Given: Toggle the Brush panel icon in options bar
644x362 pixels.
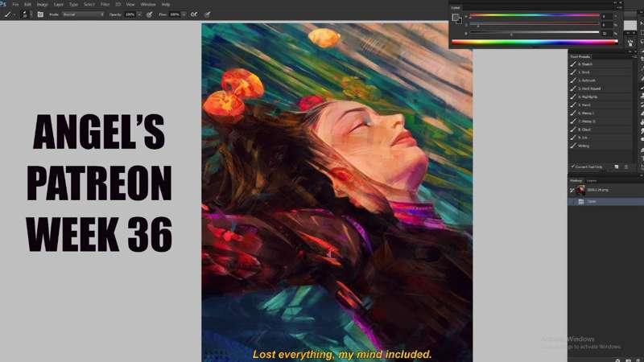Looking at the screenshot, I should coord(40,14).
